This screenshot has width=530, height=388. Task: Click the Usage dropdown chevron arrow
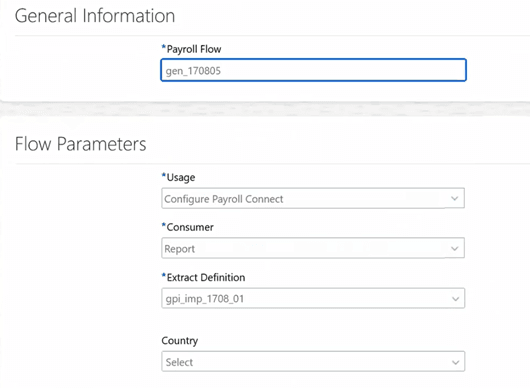(455, 198)
